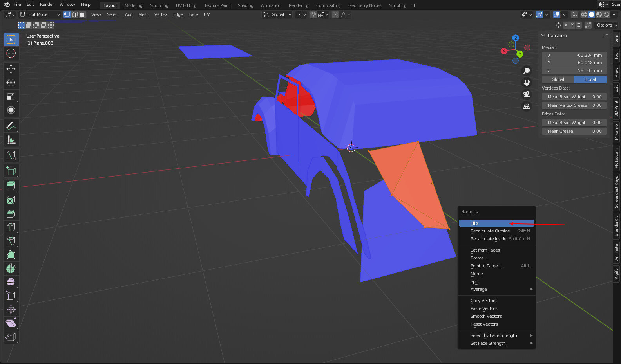Open snapping options dropdown
Screen dimensions: 621x364
tap(323, 14)
